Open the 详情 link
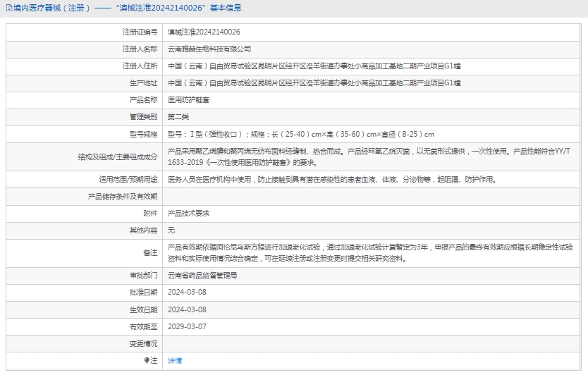The height and width of the screenshot is (375, 588). coord(174,360)
